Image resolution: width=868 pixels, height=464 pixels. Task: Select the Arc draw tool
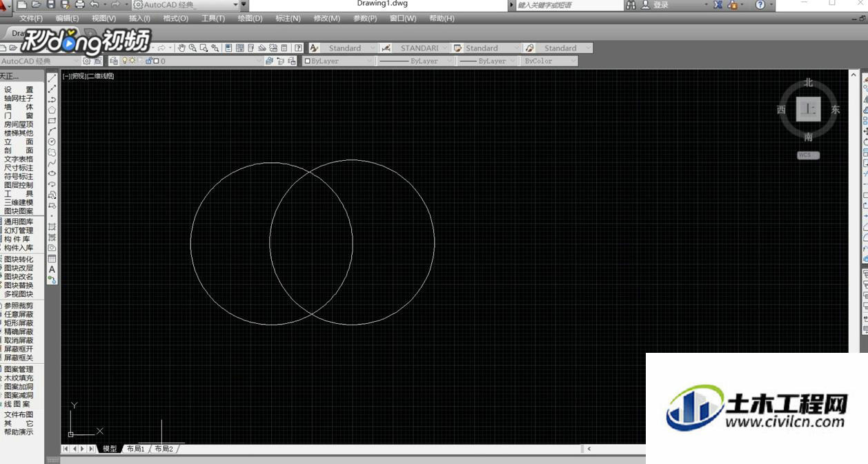[52, 131]
